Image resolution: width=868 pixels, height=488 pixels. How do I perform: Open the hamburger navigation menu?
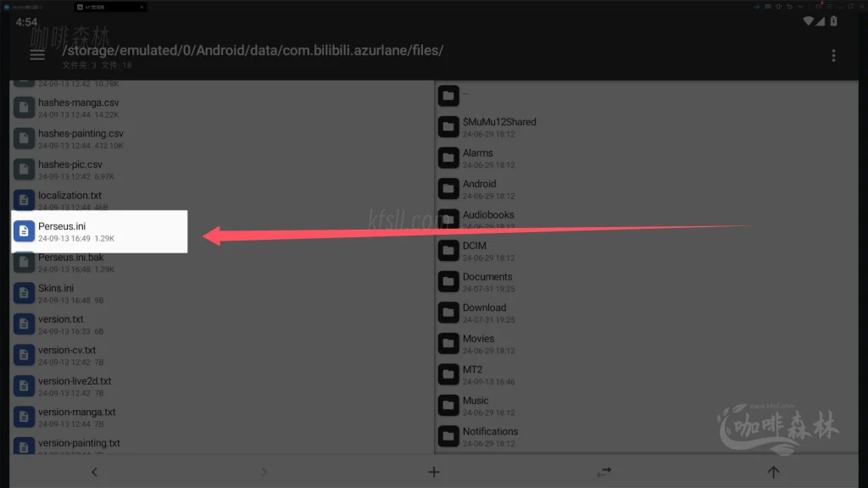[x=37, y=55]
